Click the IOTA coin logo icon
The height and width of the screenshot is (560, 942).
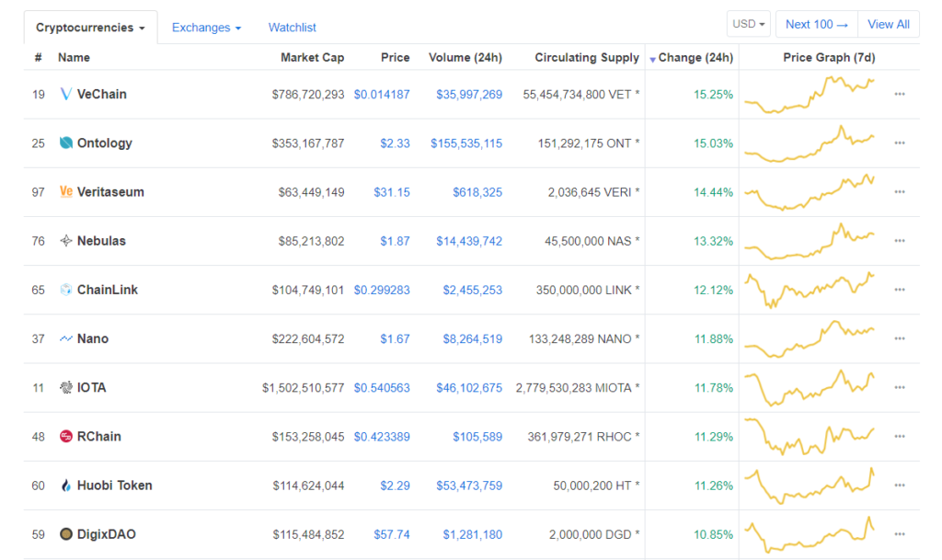[66, 388]
